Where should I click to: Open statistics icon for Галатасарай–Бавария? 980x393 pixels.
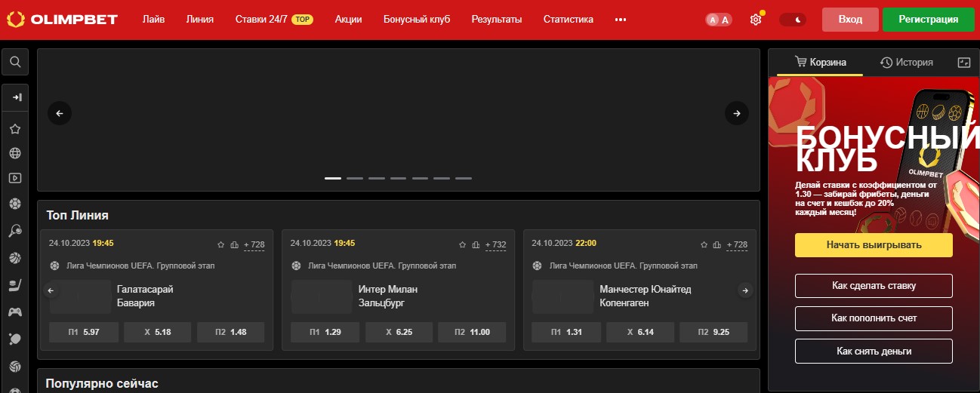(x=234, y=244)
